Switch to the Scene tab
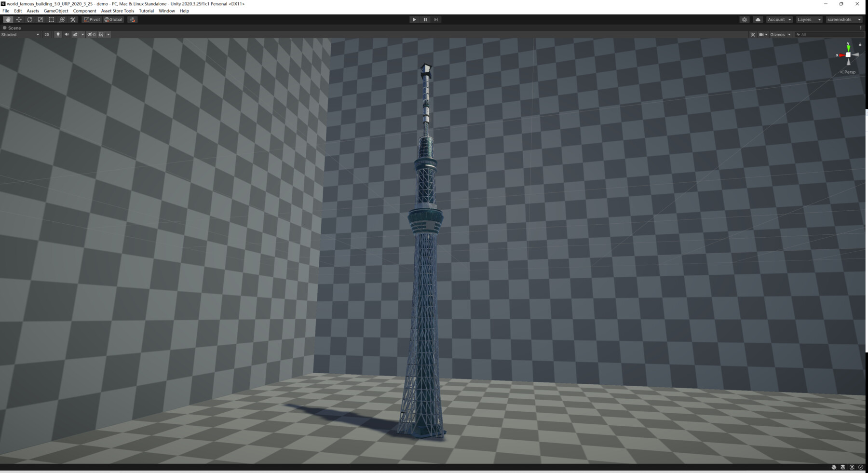Screen dimensions: 868x473 tap(13, 27)
